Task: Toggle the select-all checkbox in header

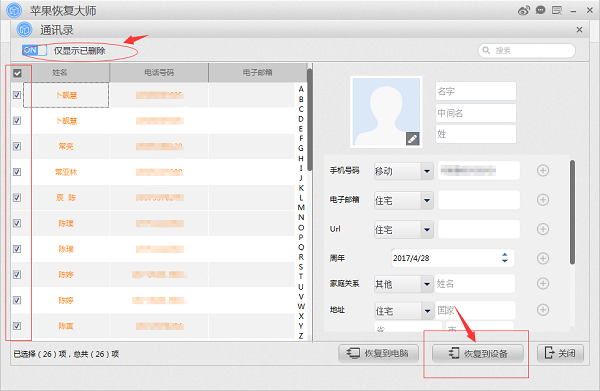Action: (17, 73)
